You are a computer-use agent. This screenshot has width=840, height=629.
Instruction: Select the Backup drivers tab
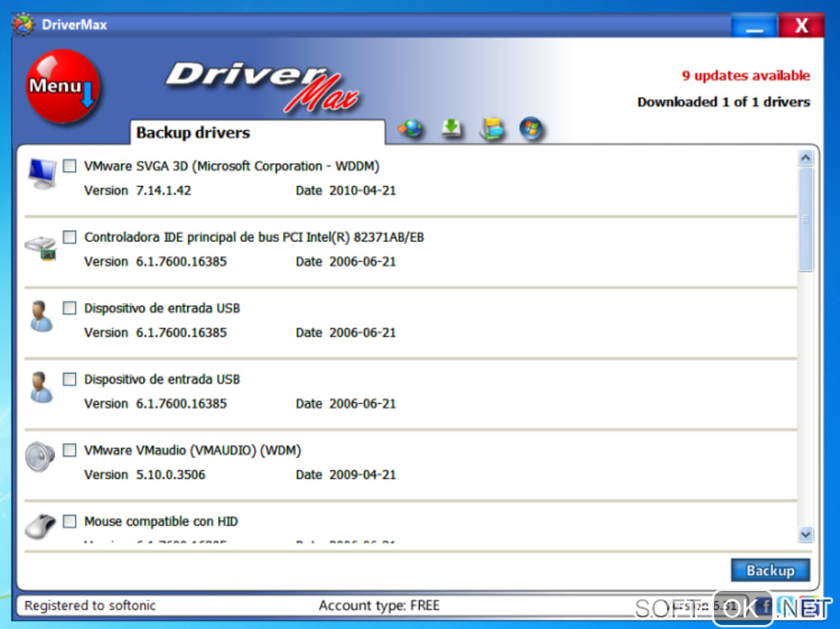[x=257, y=133]
